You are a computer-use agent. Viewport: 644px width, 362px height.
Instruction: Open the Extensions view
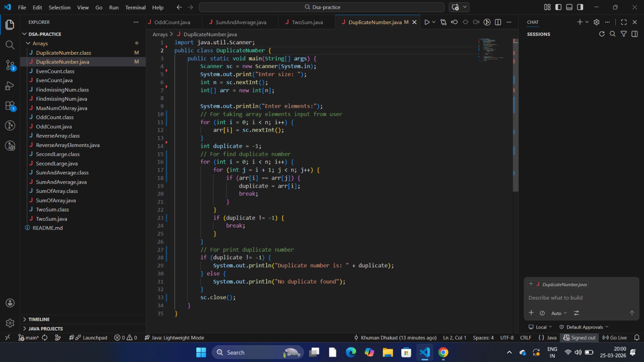click(x=10, y=106)
